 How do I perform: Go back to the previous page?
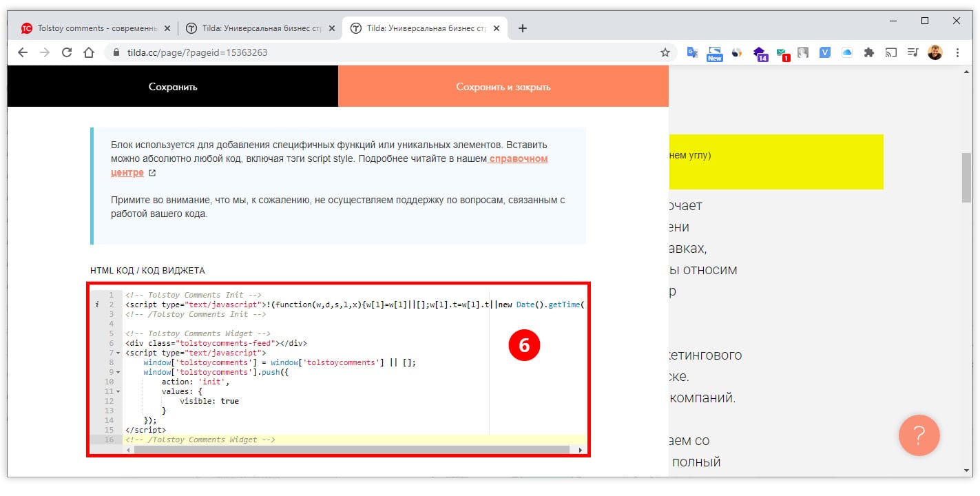[x=23, y=52]
